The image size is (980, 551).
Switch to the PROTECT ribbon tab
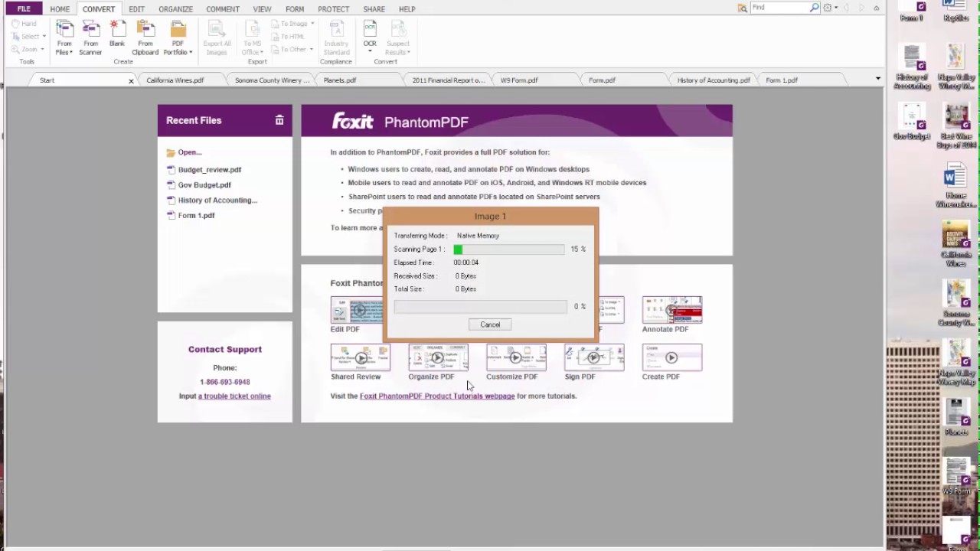coord(333,9)
